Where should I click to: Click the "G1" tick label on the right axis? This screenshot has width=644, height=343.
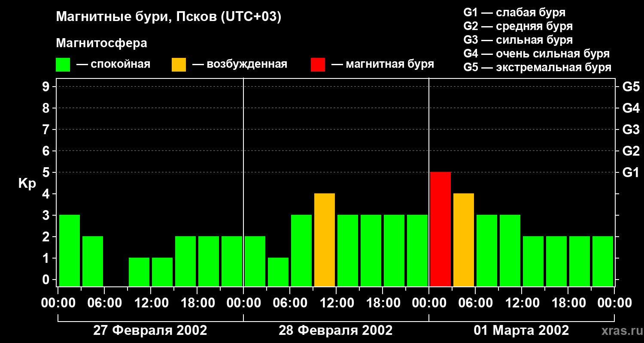coord(631,172)
